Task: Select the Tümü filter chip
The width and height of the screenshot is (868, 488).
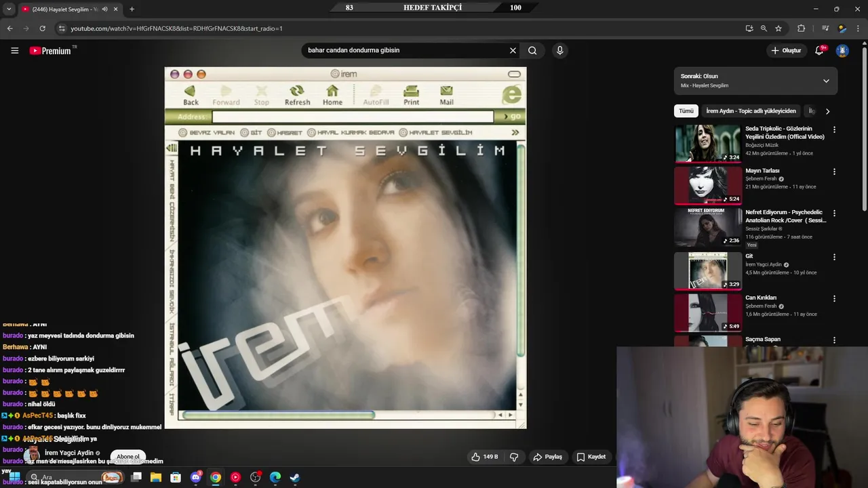Action: pyautogui.click(x=686, y=111)
